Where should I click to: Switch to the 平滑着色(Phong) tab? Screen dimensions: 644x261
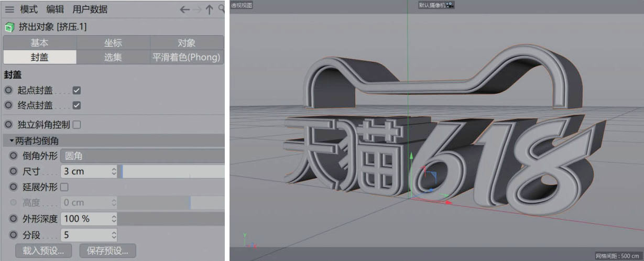pyautogui.click(x=187, y=57)
